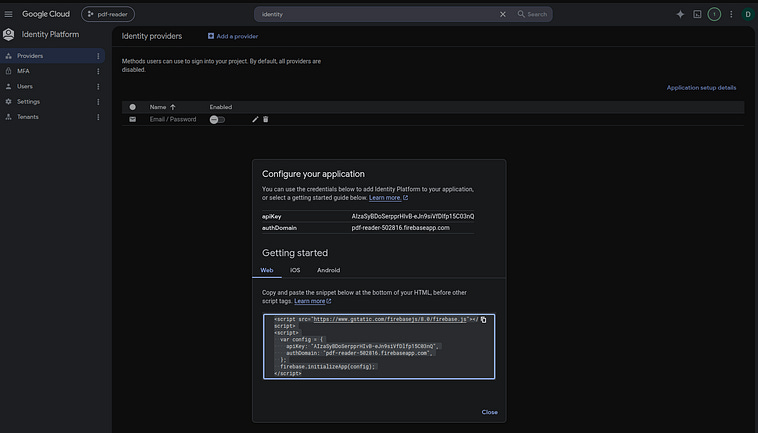758x433 pixels.
Task: Delete the Email / Password provider
Action: 265,119
